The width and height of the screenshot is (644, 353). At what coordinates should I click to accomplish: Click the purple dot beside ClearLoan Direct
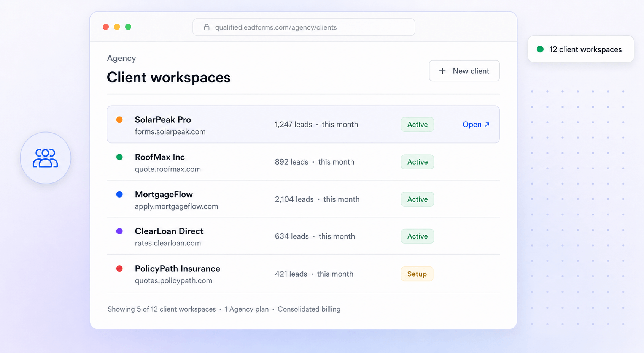coord(119,231)
